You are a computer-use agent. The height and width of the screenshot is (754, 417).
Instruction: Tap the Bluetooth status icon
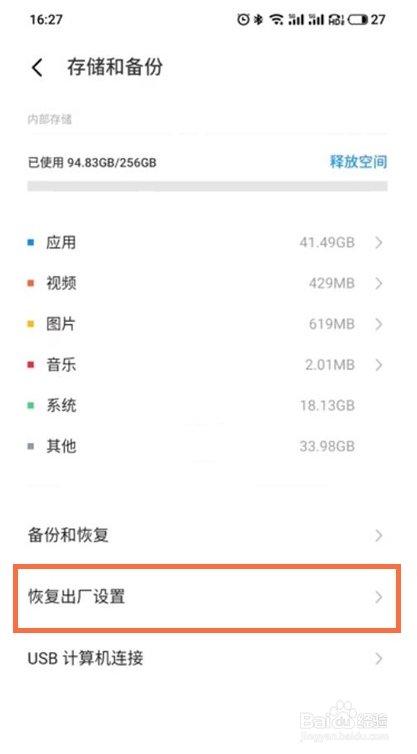(258, 19)
